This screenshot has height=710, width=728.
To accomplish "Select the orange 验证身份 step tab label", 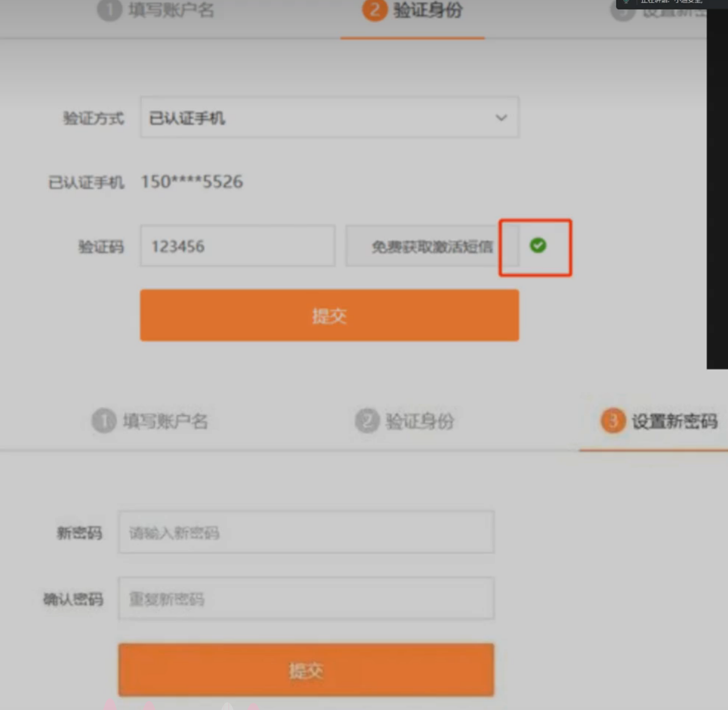I will tap(428, 10).
